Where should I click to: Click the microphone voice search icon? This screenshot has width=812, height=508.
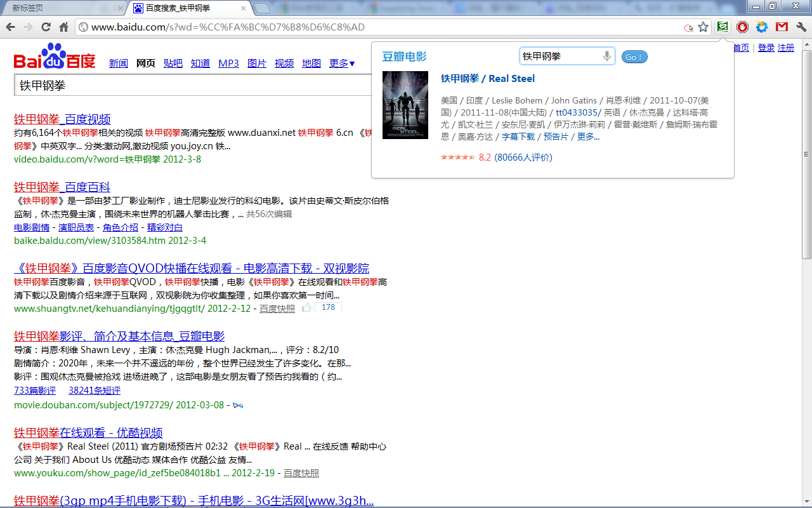pyautogui.click(x=607, y=57)
